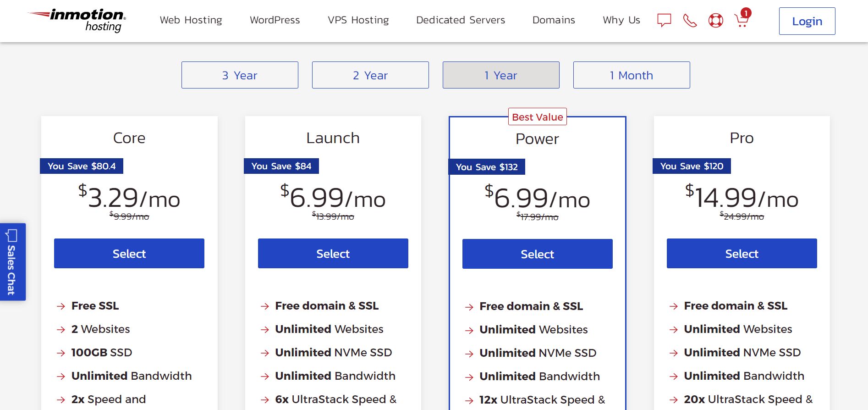
Task: Switch to 1 Month billing term
Action: 632,75
